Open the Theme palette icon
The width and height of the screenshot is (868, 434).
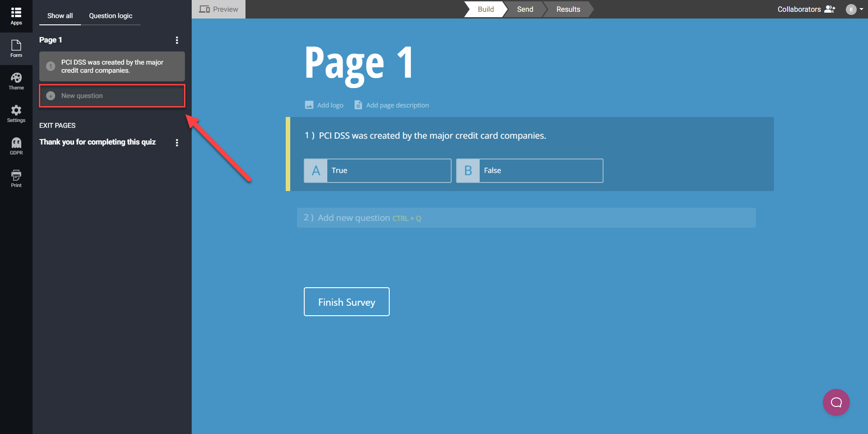click(16, 78)
